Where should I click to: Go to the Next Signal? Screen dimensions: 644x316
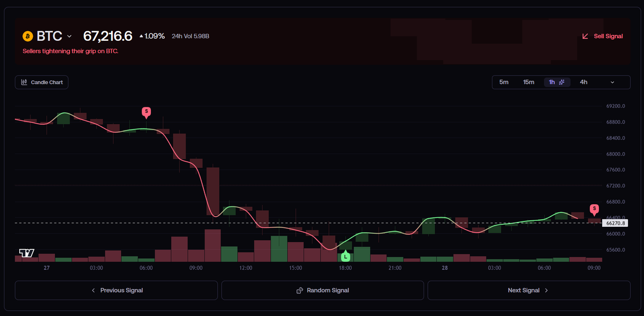coord(529,290)
